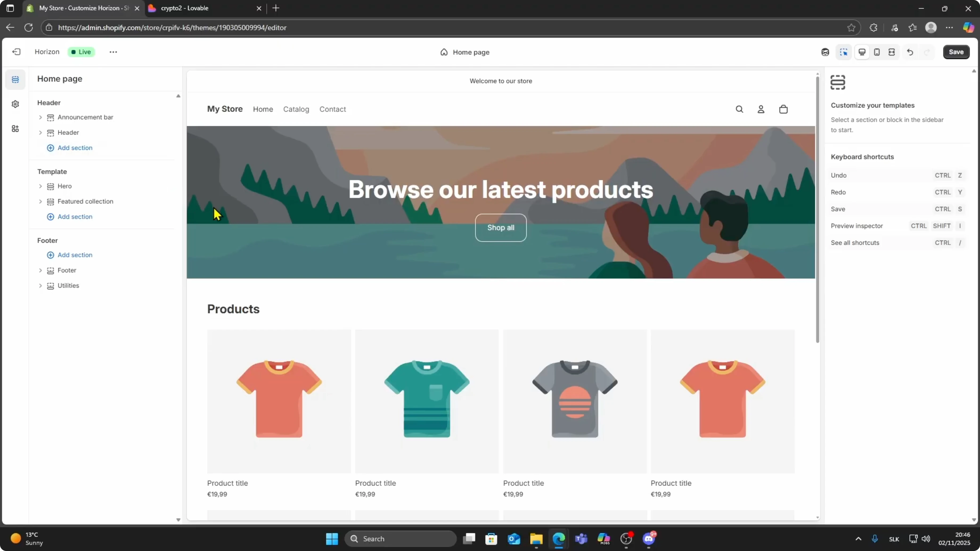This screenshot has height=551, width=980.
Task: Select the Announcement bar tree item
Action: [x=85, y=117]
